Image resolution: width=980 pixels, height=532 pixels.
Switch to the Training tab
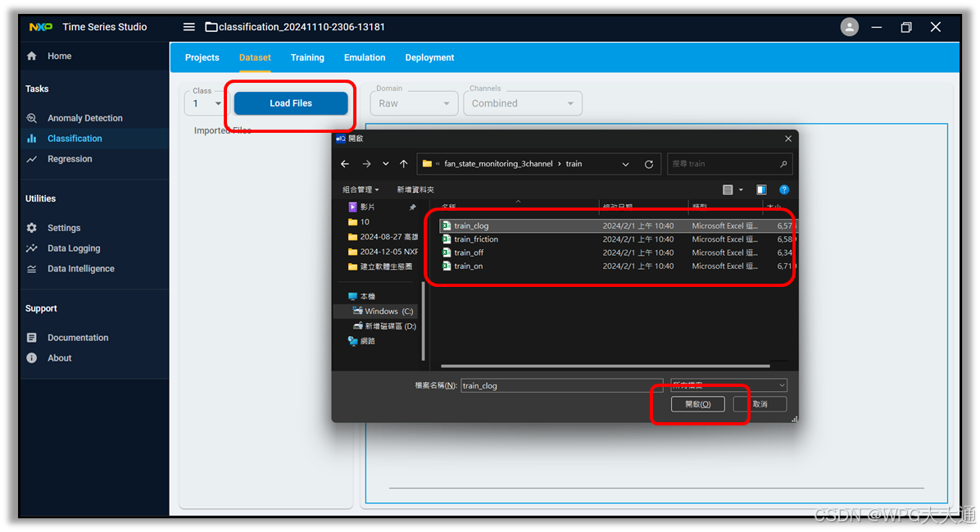click(307, 57)
